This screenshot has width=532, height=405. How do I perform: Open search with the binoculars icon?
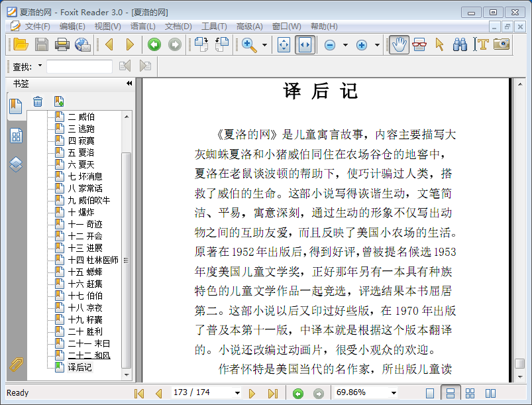click(x=460, y=44)
